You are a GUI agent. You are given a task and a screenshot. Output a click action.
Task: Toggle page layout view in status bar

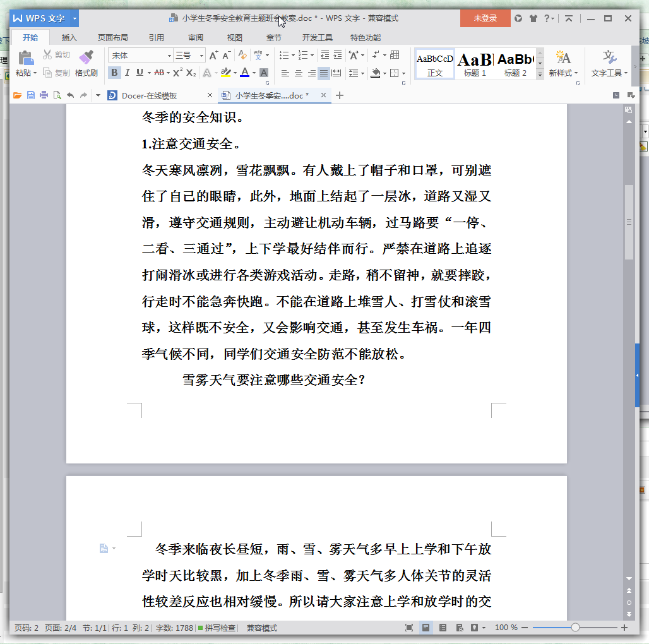[x=426, y=628]
